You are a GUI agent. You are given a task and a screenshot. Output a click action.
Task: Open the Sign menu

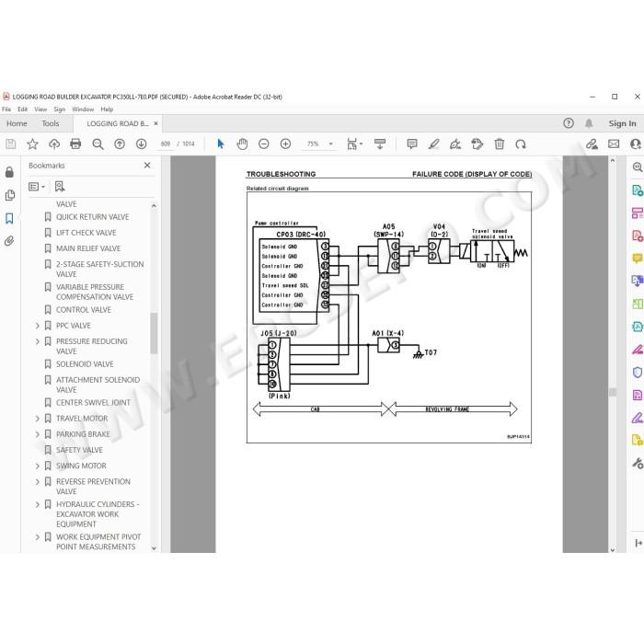[x=60, y=109]
